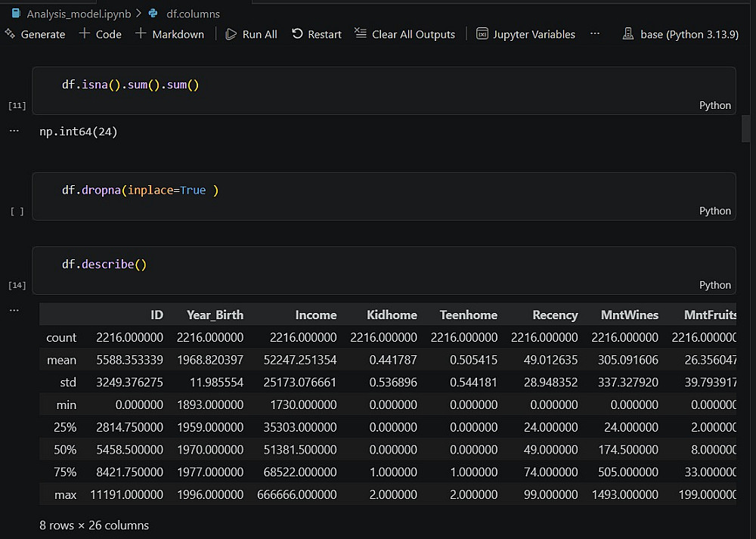
Task: Restart the notebook kernel
Action: [x=316, y=34]
